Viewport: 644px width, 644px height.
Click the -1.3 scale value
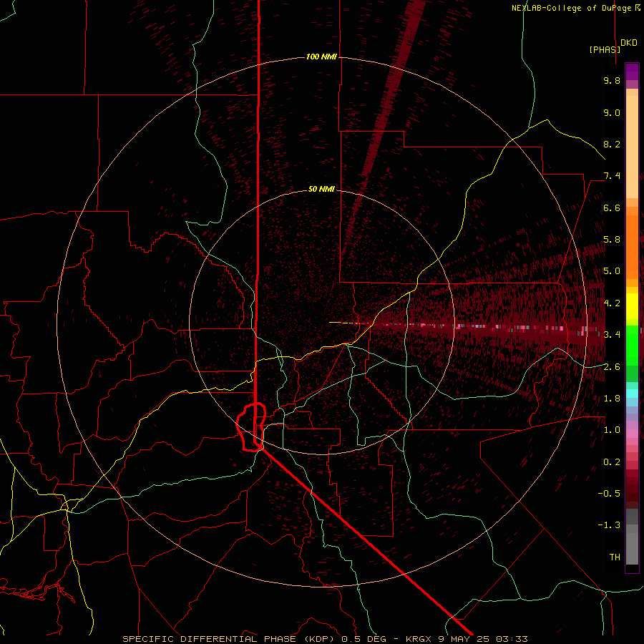click(609, 525)
